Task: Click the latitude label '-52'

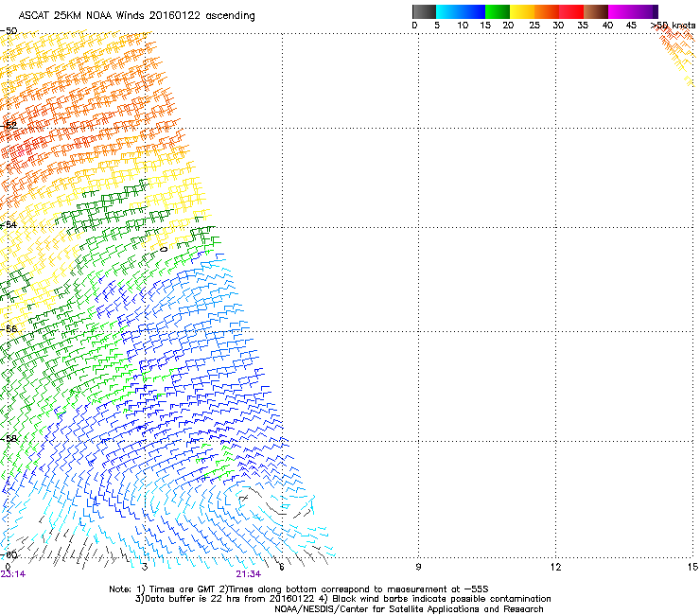Action: (9, 126)
